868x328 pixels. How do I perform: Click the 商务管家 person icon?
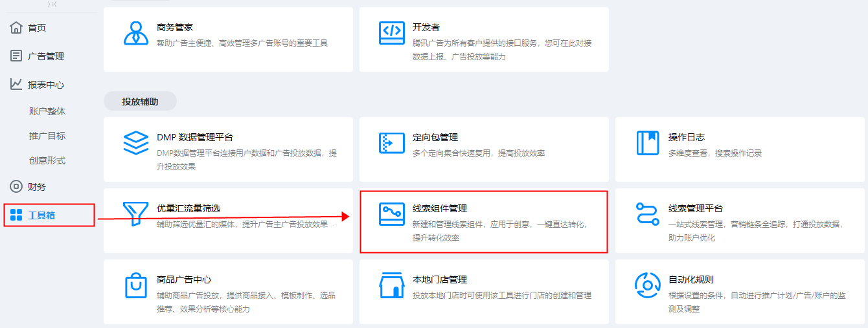click(x=136, y=33)
